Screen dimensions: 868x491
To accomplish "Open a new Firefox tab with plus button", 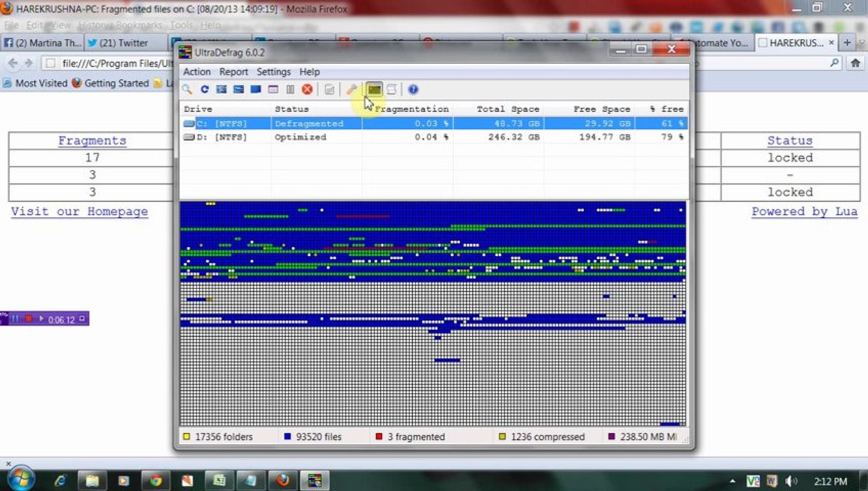I will 847,42.
